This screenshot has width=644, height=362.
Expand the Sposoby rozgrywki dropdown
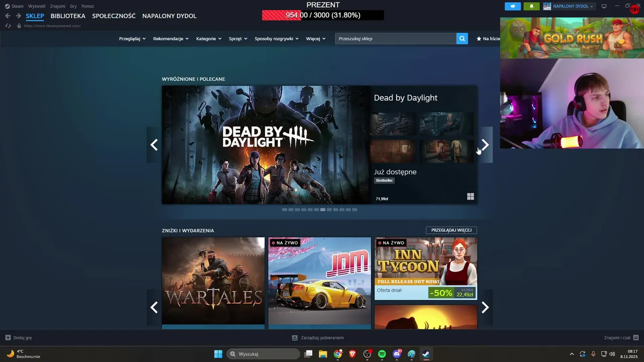[x=277, y=39]
